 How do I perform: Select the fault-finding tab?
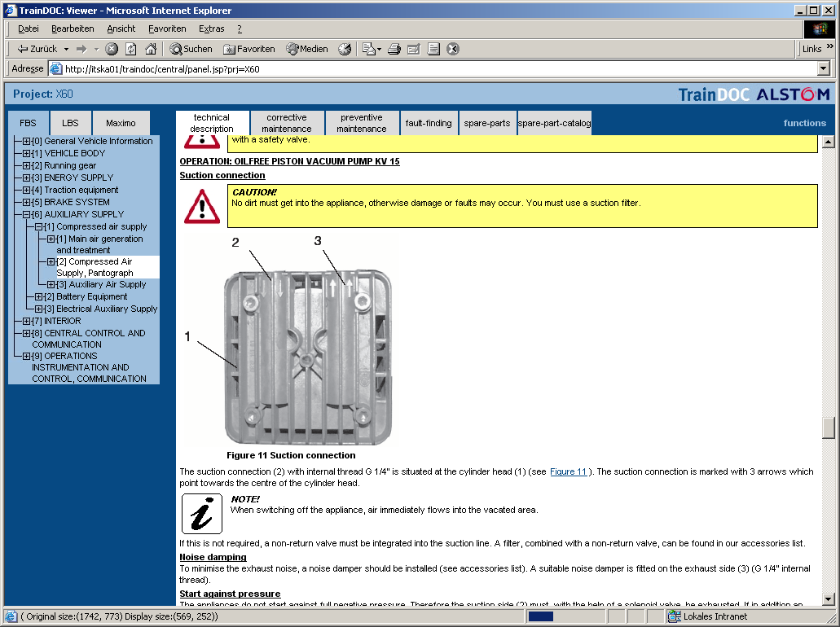pos(429,123)
